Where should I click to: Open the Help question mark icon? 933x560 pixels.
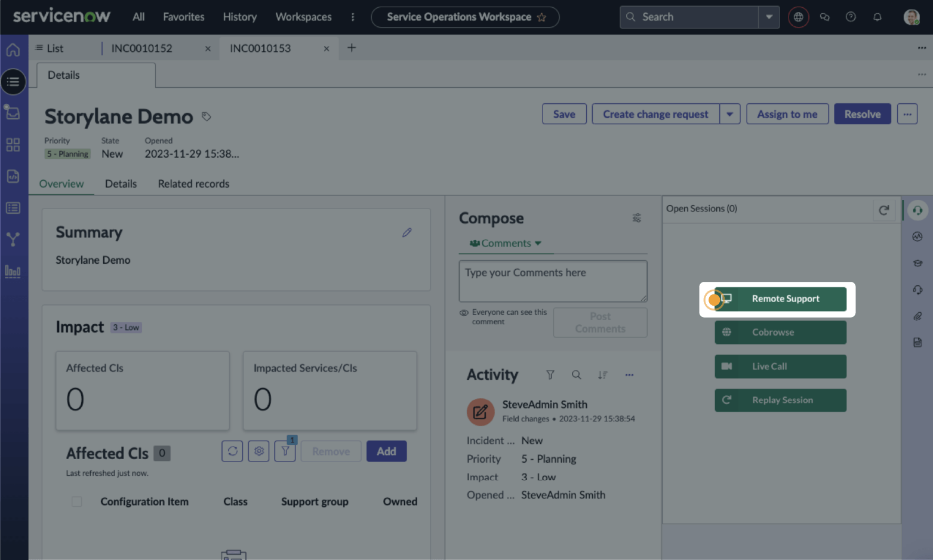tap(851, 17)
